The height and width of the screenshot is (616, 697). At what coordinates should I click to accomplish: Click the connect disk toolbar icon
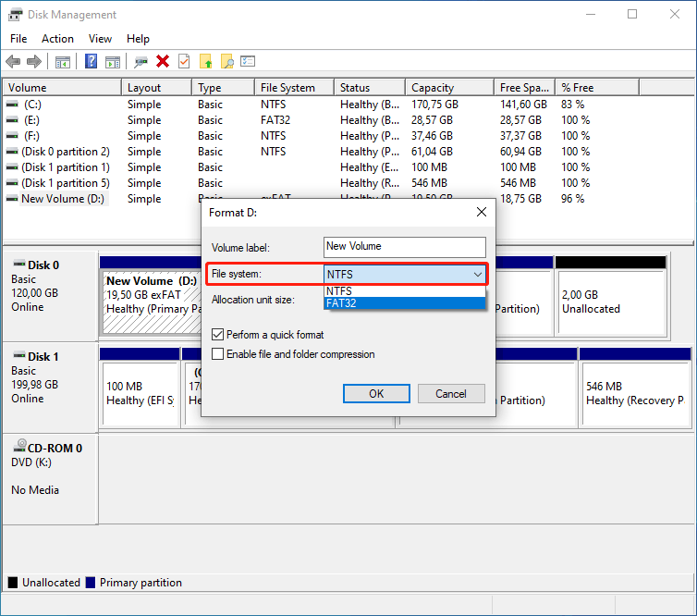click(141, 61)
